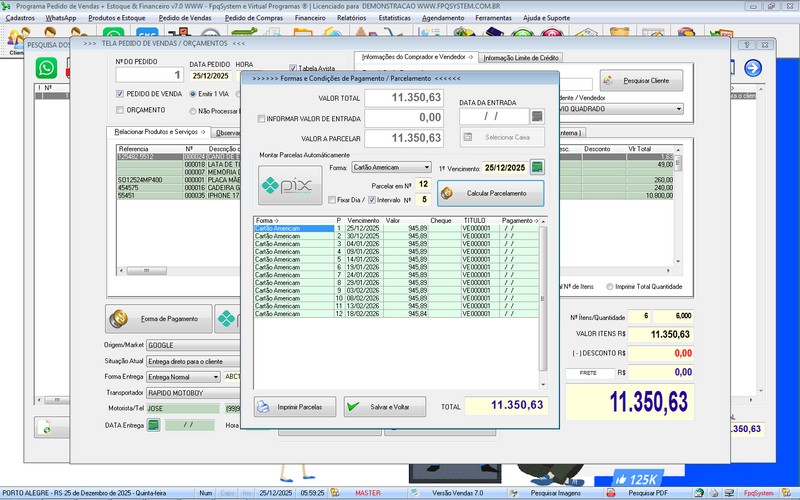Open the Situação Atual combo box

193,361
